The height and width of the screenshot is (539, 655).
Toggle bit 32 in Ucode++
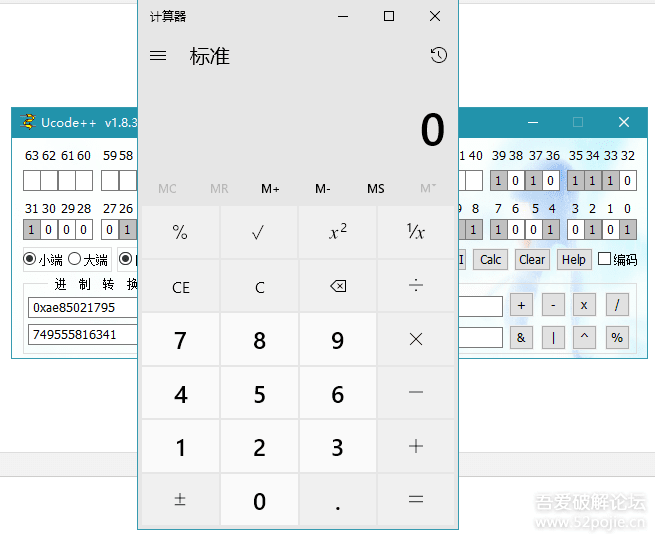[x=627, y=181]
